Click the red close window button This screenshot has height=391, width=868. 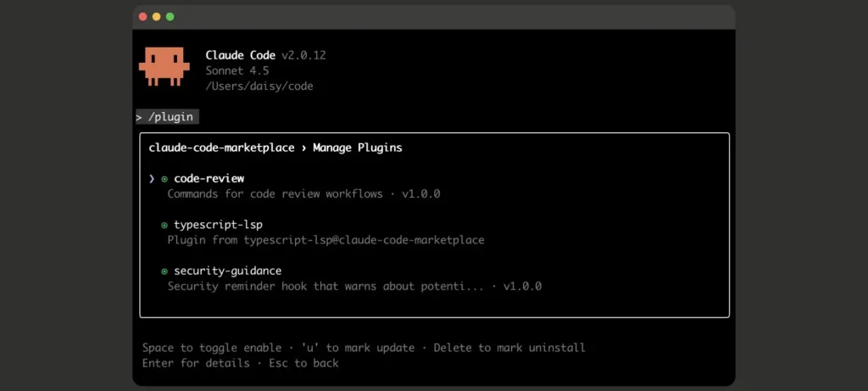pos(142,17)
